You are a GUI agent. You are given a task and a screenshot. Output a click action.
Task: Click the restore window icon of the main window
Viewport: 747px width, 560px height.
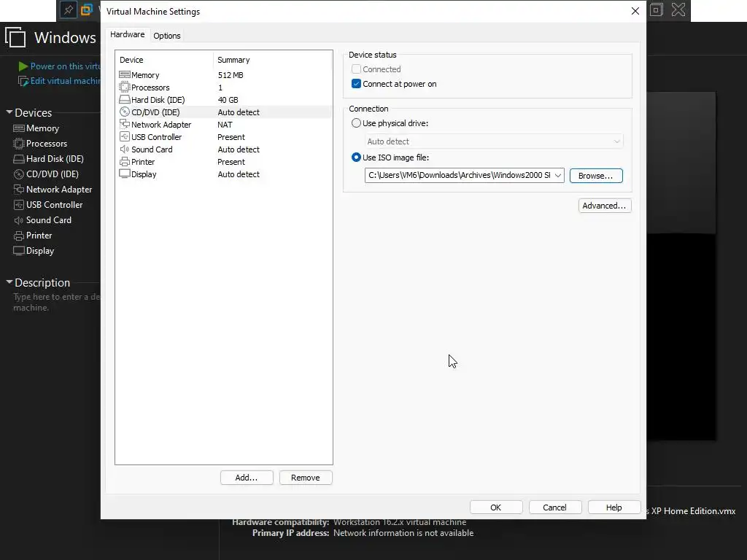point(656,9)
